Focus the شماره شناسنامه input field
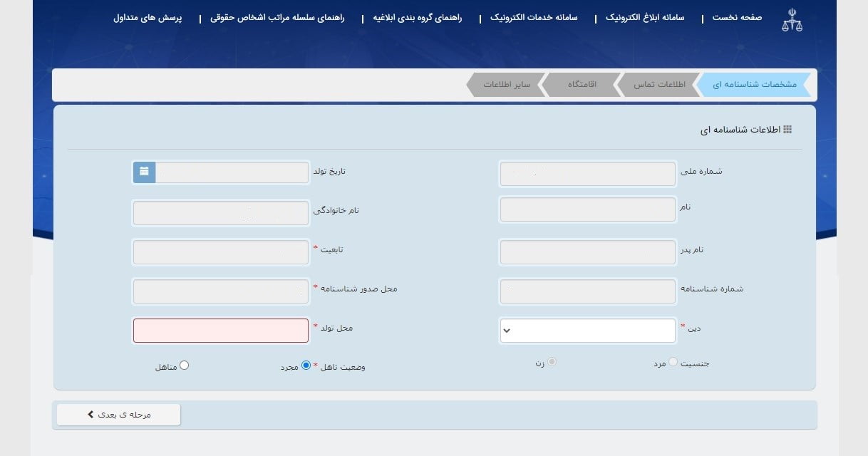The width and height of the screenshot is (868, 456). pyautogui.click(x=588, y=291)
